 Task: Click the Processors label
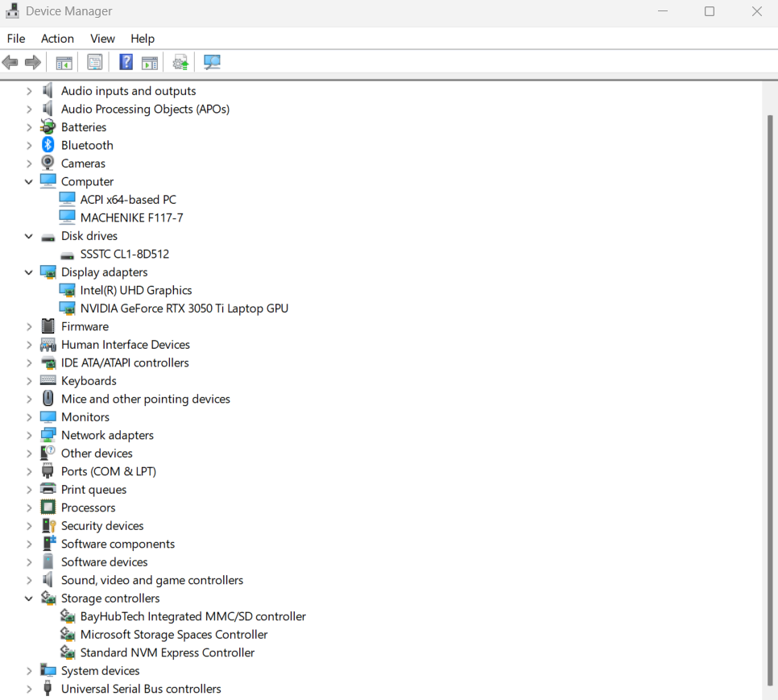click(88, 507)
